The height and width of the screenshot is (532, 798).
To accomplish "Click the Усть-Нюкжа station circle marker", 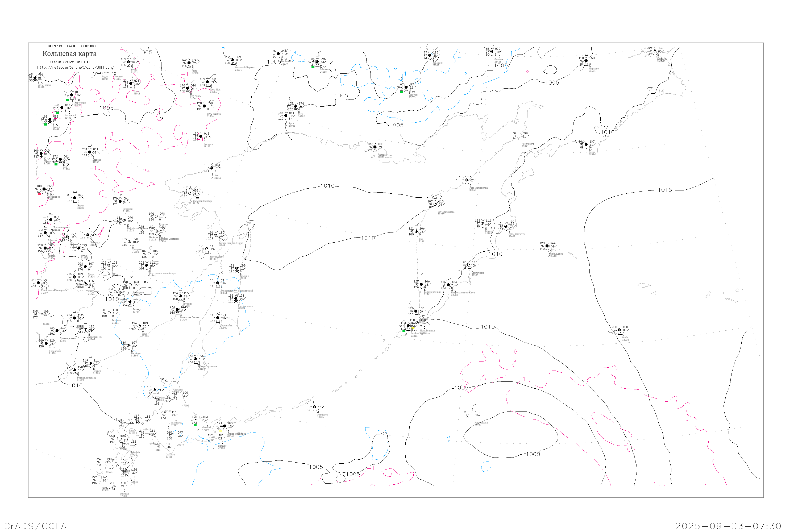I will coord(35,77).
